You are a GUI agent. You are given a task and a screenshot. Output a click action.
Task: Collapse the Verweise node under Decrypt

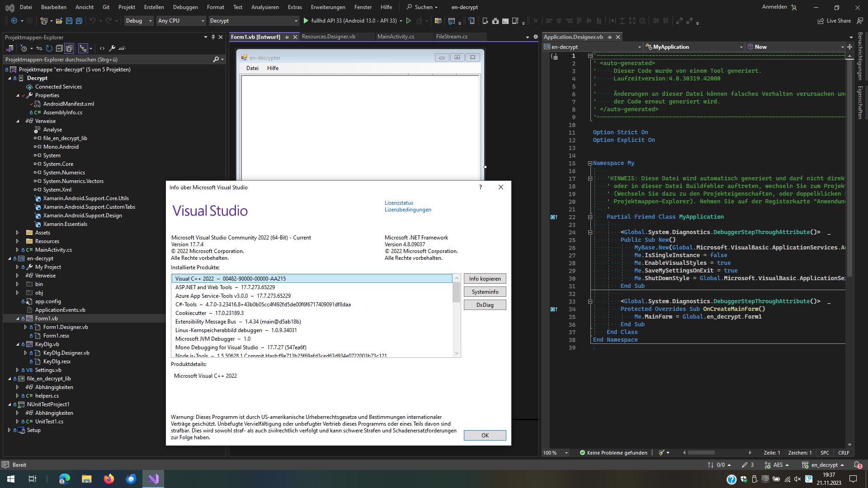tap(18, 121)
